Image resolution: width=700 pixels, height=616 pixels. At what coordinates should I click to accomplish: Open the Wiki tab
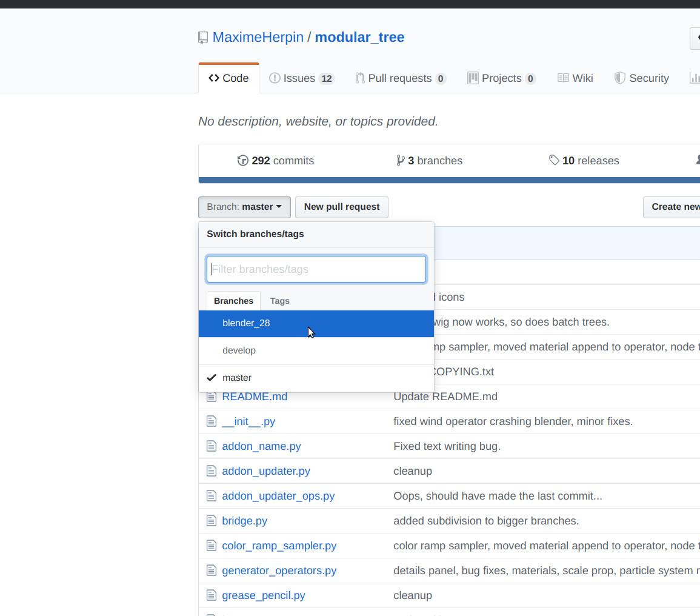tap(575, 78)
